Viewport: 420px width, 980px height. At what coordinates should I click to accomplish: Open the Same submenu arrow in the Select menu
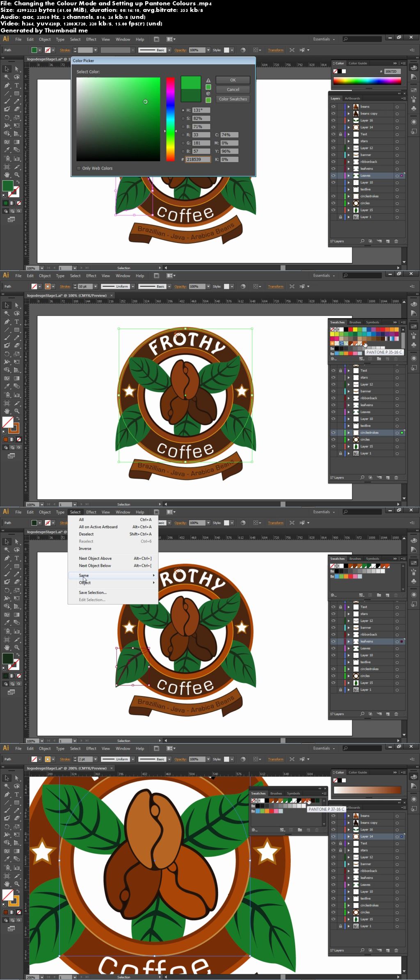coord(154,575)
